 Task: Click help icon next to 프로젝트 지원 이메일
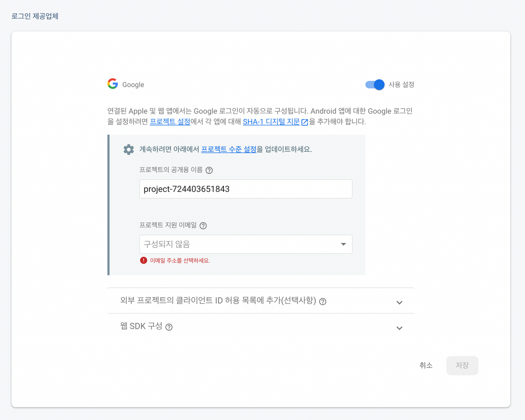(x=203, y=226)
